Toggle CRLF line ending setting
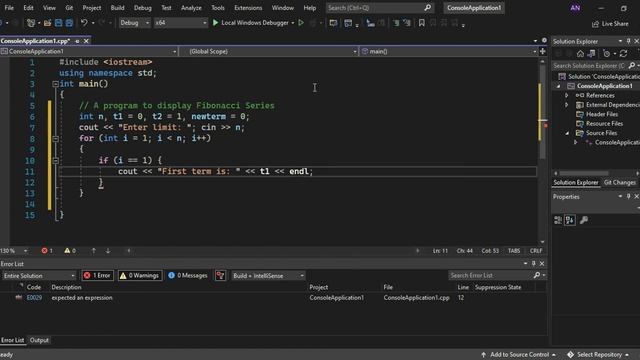The width and height of the screenshot is (640, 360). (536, 251)
